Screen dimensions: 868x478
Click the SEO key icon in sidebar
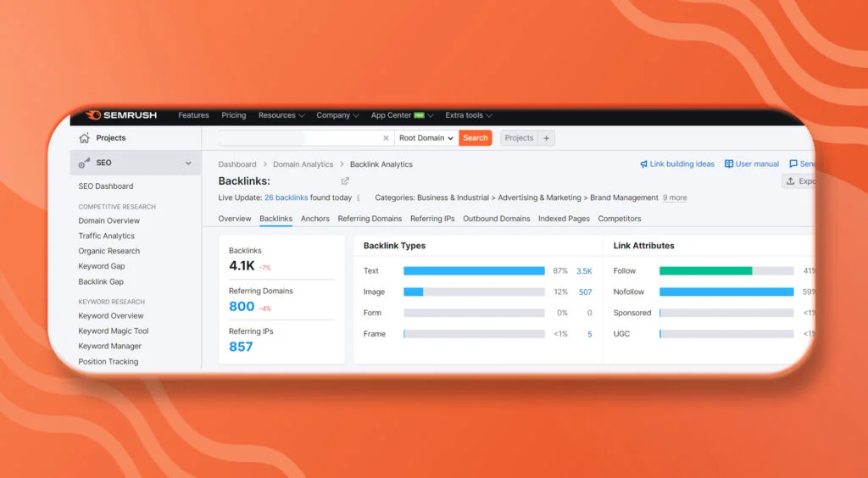(x=84, y=163)
